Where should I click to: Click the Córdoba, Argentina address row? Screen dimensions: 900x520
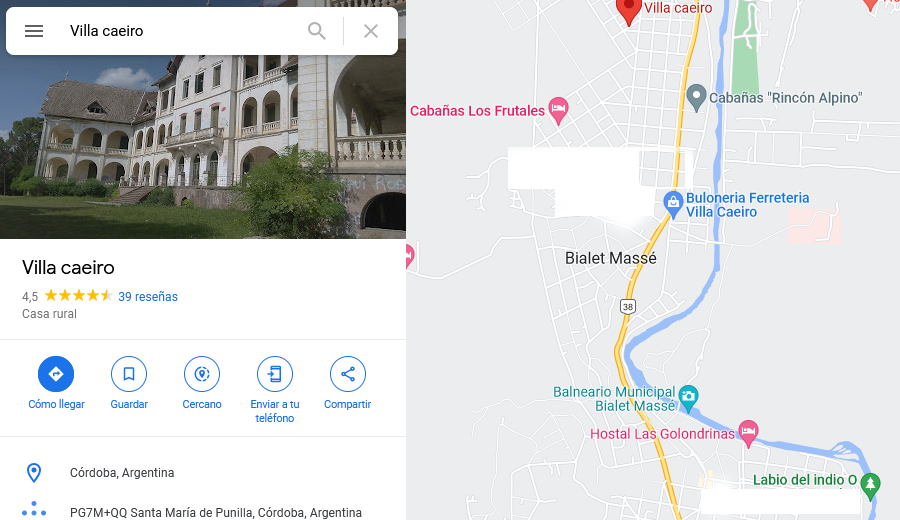click(203, 473)
